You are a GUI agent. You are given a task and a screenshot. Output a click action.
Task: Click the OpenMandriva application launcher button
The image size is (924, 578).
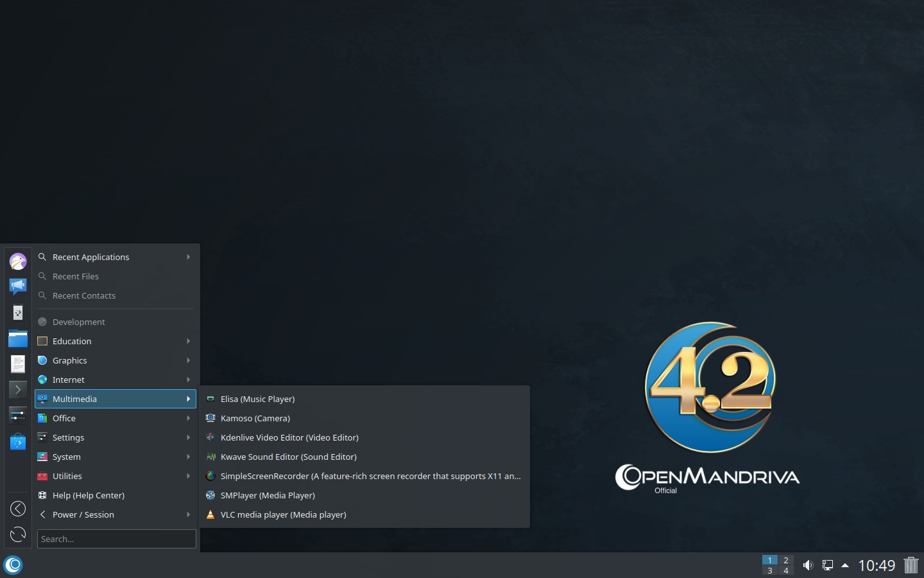pyautogui.click(x=13, y=565)
